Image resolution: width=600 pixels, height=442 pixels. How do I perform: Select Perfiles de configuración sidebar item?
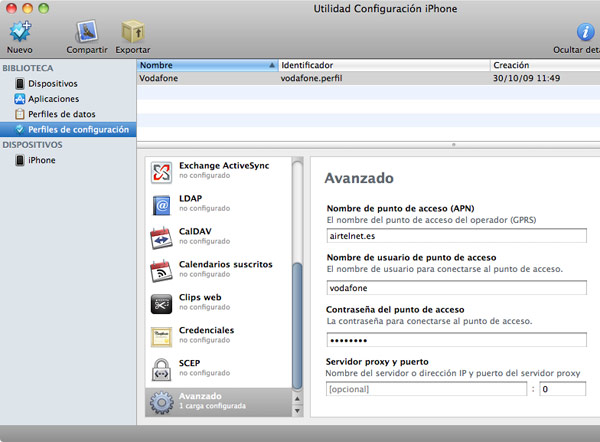68,129
